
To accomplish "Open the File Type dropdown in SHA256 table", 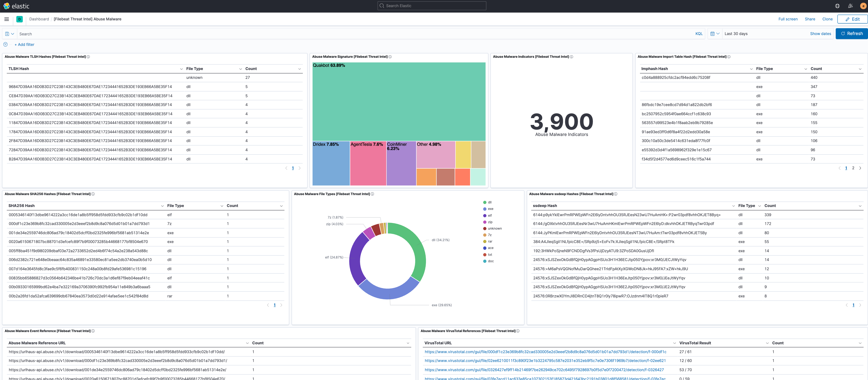I will pos(222,205).
